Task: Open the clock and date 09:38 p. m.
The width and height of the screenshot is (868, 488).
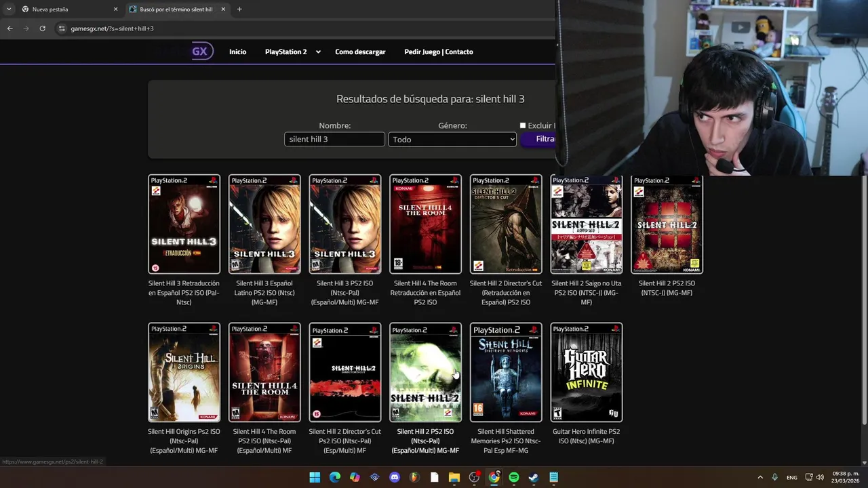Action: 846,477
